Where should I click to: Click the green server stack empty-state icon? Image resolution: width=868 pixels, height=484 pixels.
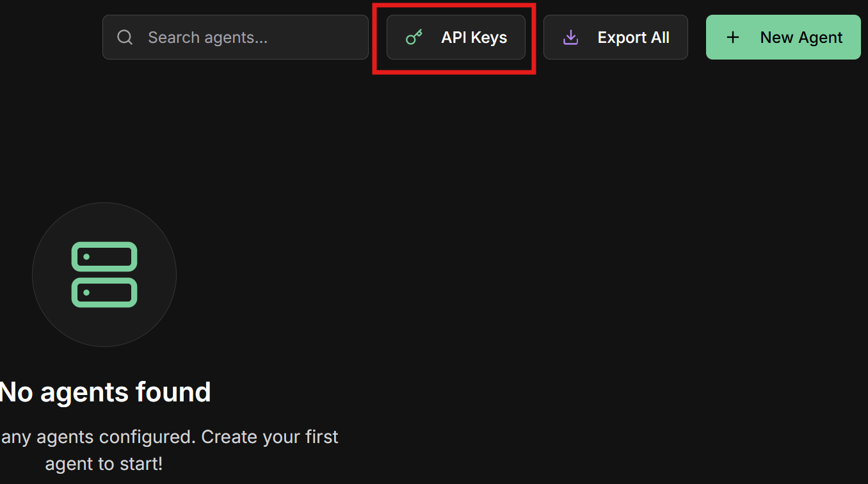[104, 275]
